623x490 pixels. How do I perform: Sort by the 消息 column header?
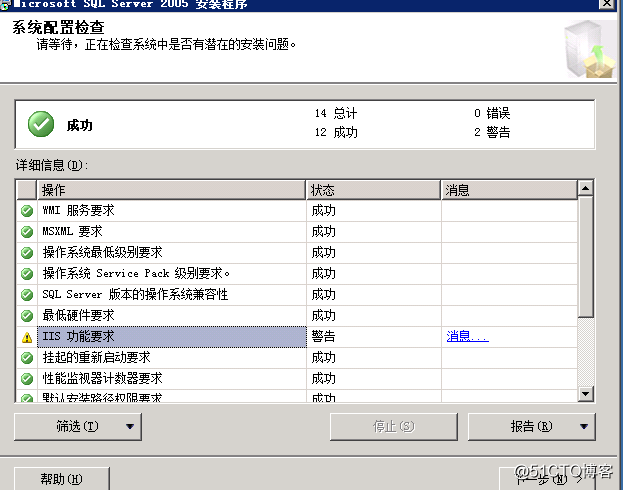click(509, 190)
